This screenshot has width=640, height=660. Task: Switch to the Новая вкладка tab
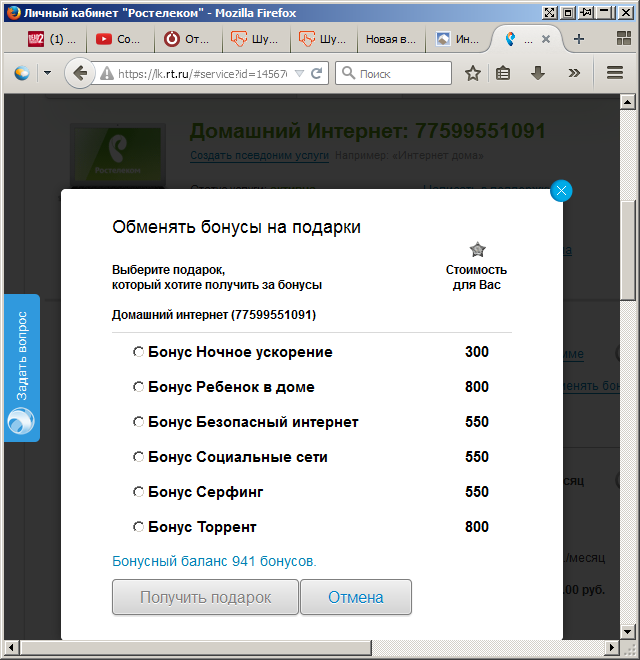click(390, 39)
